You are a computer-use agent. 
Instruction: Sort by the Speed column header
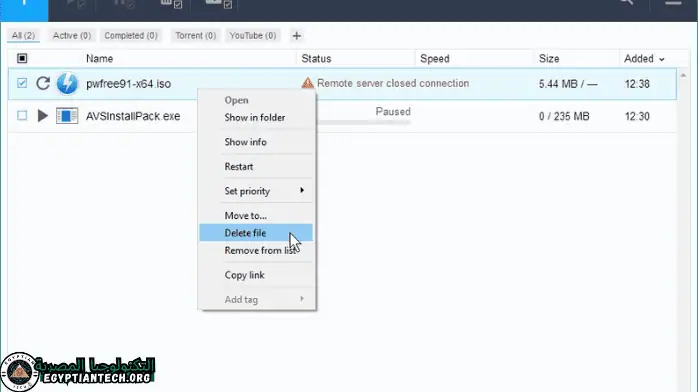[x=434, y=59]
